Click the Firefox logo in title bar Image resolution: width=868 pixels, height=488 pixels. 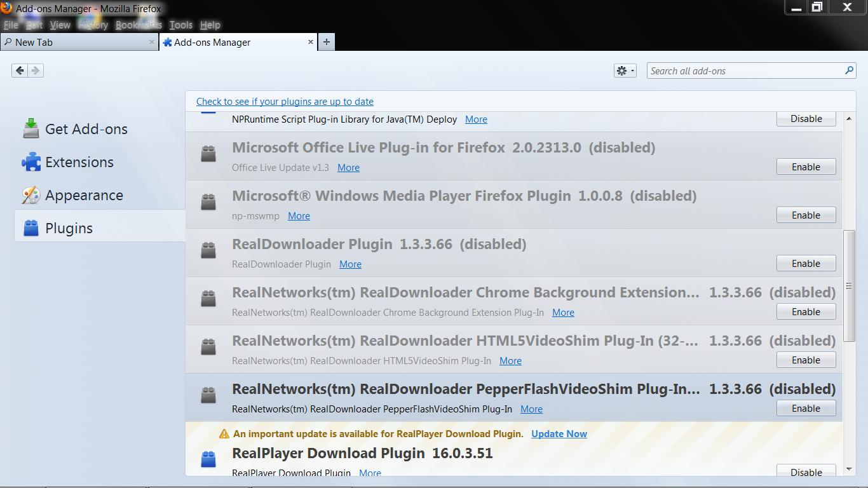pyautogui.click(x=6, y=8)
